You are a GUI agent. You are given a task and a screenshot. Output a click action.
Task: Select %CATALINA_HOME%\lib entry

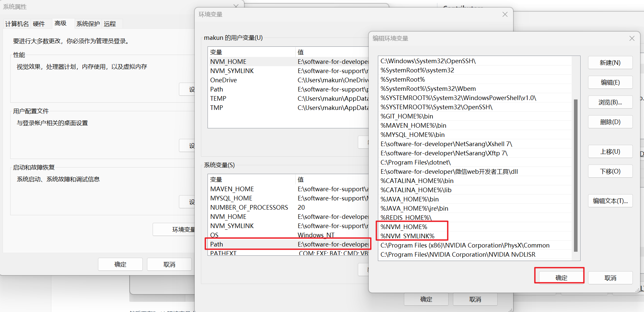click(475, 190)
